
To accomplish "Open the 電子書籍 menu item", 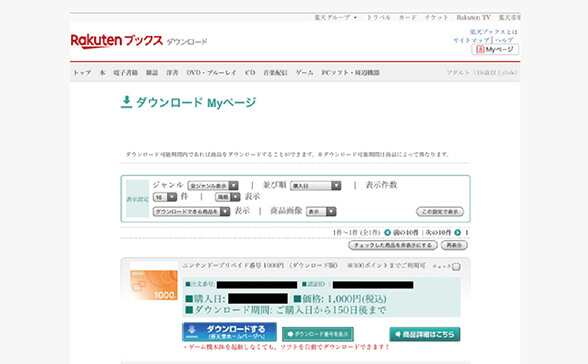I will [x=126, y=73].
